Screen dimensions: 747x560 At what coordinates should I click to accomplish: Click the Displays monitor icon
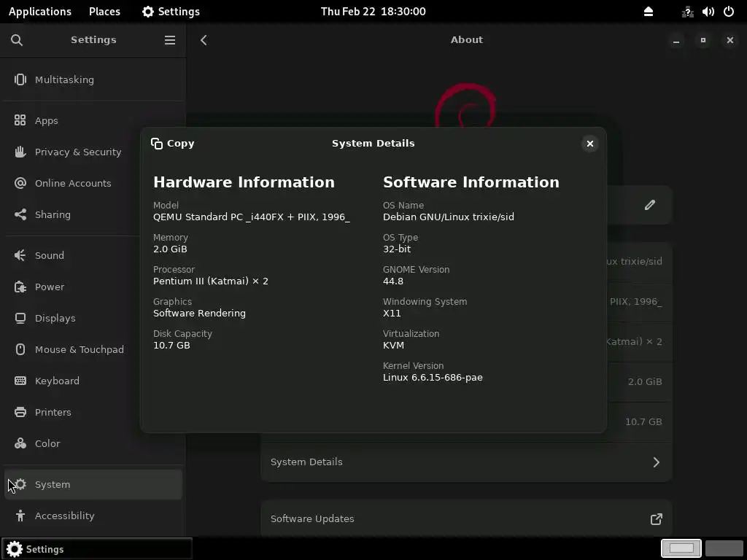point(20,319)
